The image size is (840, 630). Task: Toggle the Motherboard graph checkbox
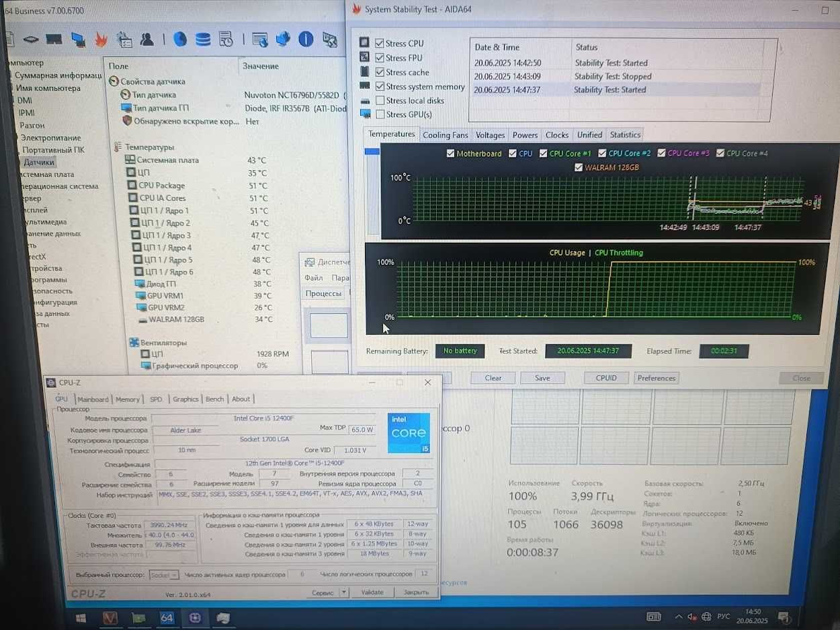tap(450, 153)
